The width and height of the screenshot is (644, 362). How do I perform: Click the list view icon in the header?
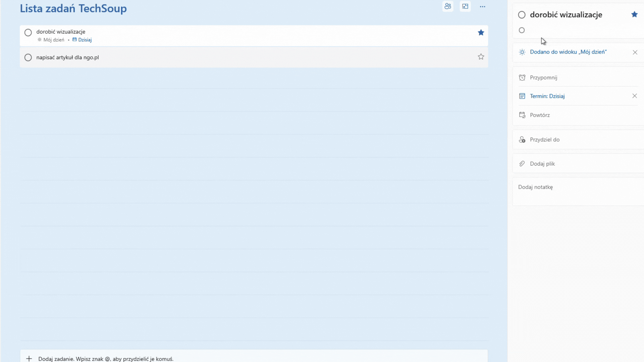click(465, 6)
